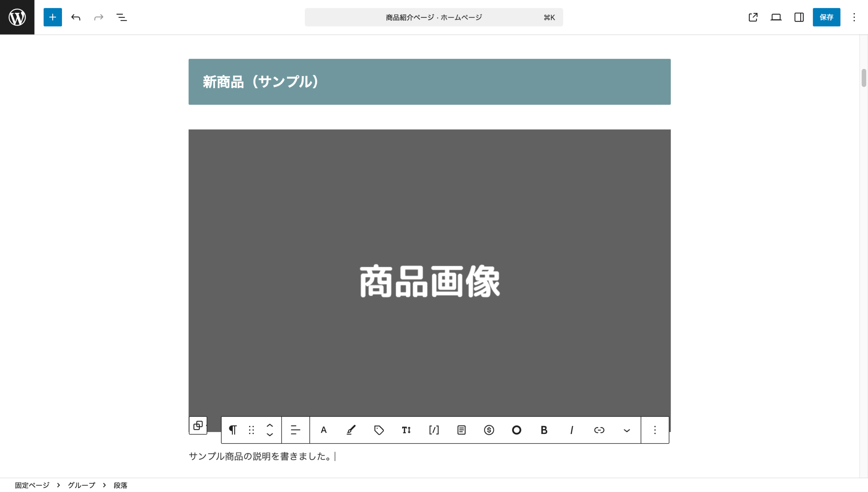Viewport: 868px width, 492px height.
Task: Click the undo arrow
Action: [76, 17]
